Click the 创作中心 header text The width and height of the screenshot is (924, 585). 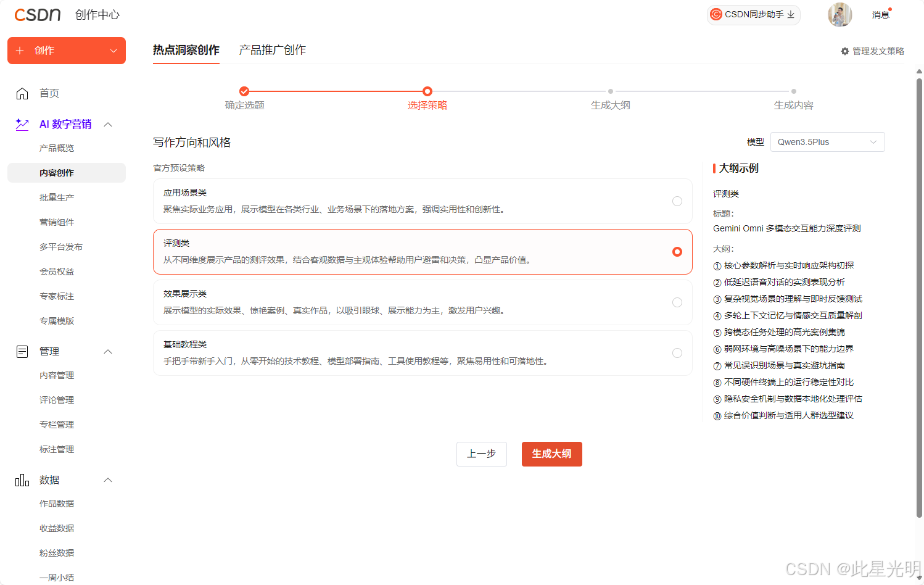point(97,15)
